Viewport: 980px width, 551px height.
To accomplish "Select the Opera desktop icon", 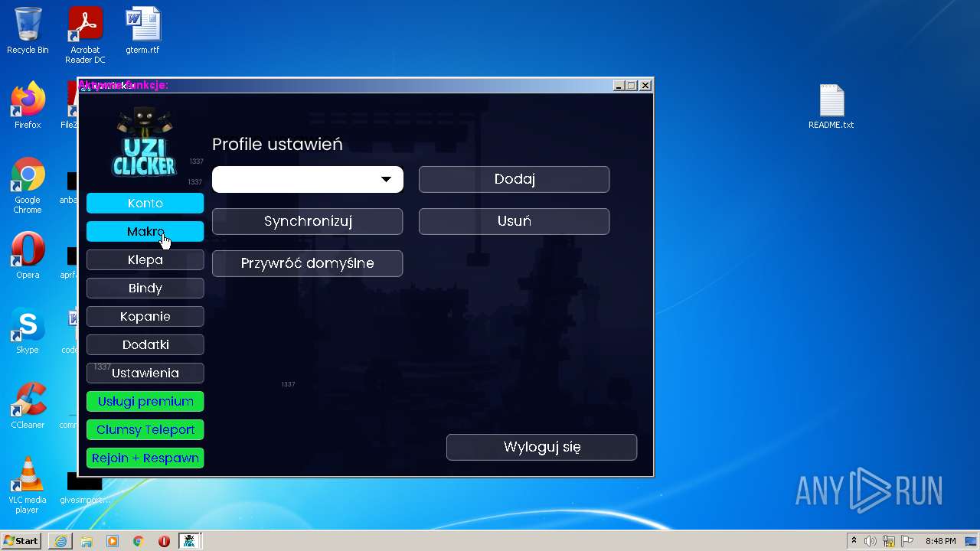I will (x=28, y=256).
